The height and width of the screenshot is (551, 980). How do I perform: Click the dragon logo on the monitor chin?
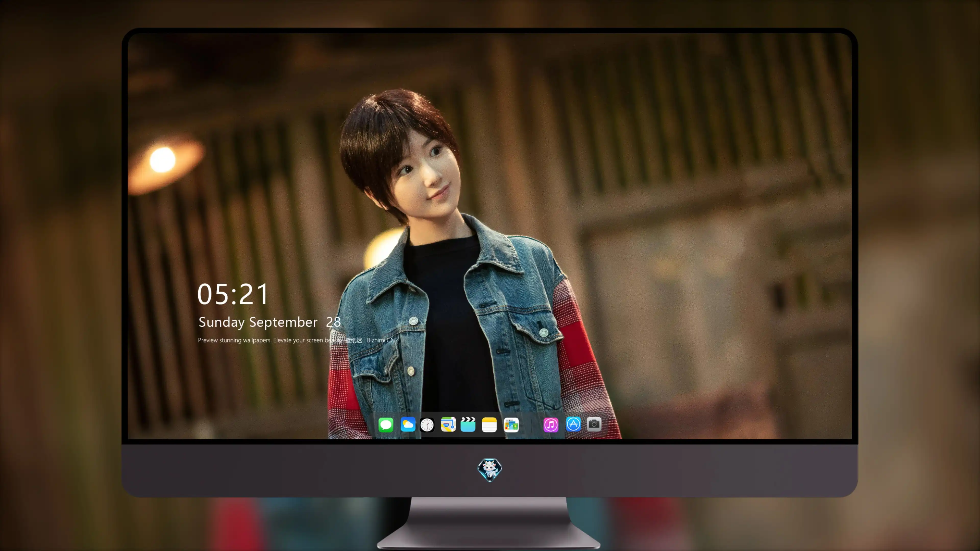490,470
